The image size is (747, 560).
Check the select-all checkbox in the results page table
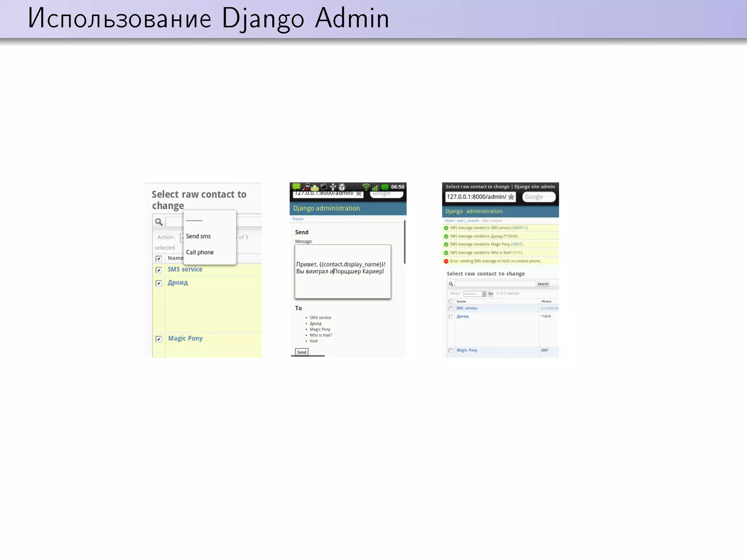point(451,302)
